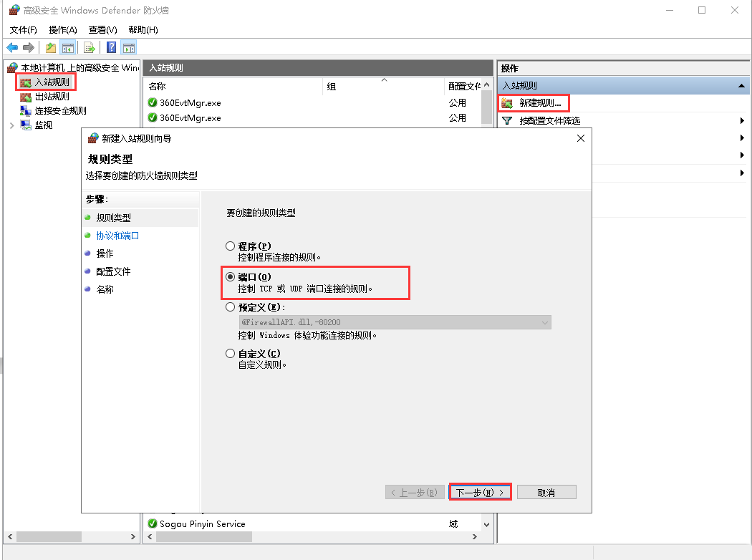Click the 域 profile cell of Sogou row

(453, 523)
